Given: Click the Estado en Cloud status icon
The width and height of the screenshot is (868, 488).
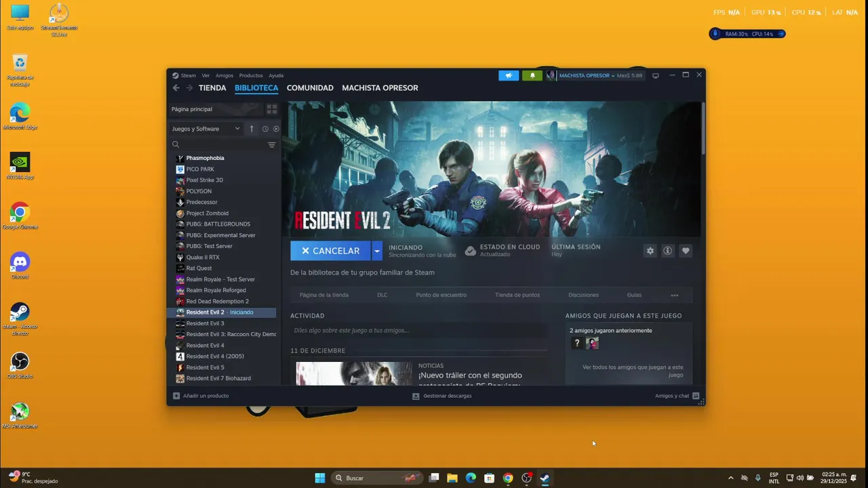Looking at the screenshot, I should (x=470, y=251).
